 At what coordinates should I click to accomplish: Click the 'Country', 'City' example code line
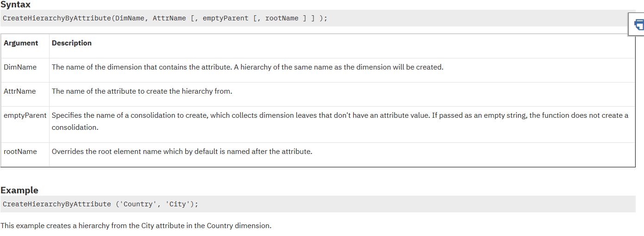[x=100, y=204]
